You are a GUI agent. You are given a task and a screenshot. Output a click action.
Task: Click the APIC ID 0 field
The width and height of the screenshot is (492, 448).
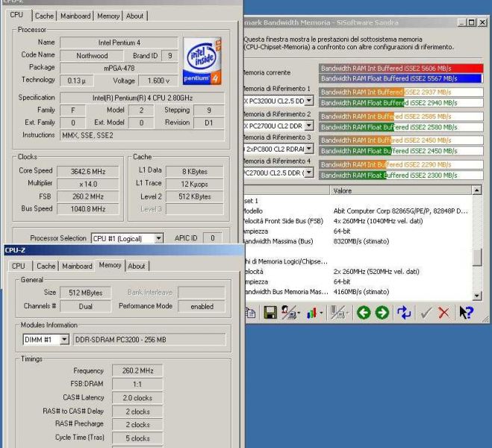[x=213, y=238]
